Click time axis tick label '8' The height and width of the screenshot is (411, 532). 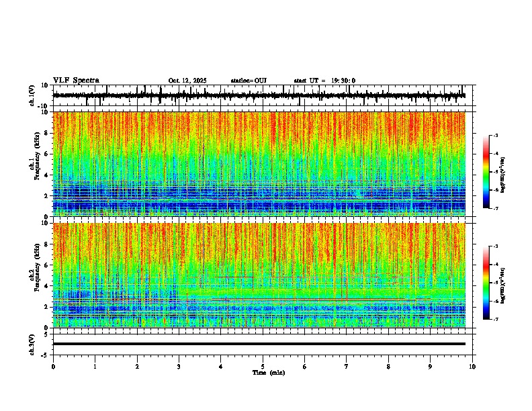[388, 367]
